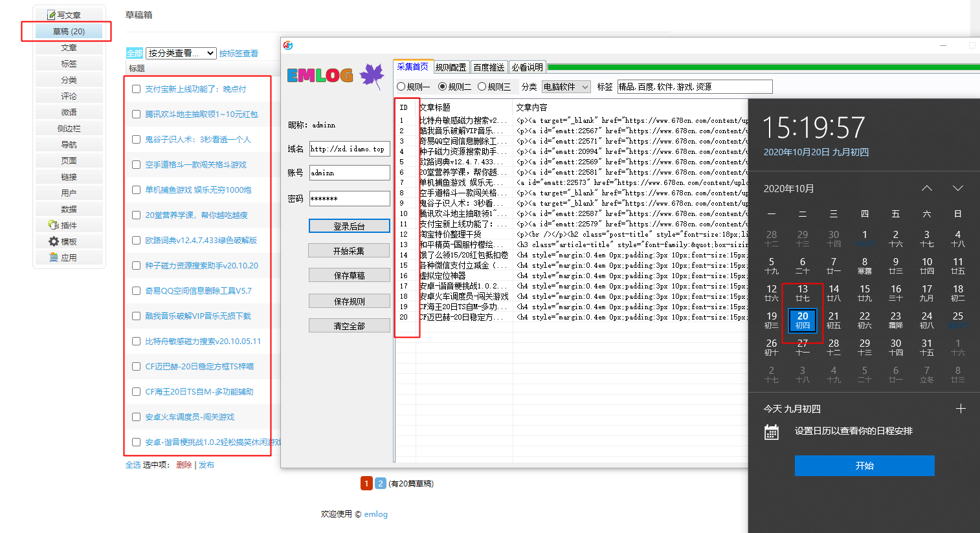Go to previous month in calendar
Viewport: 980px width, 533px height.
[x=927, y=188]
